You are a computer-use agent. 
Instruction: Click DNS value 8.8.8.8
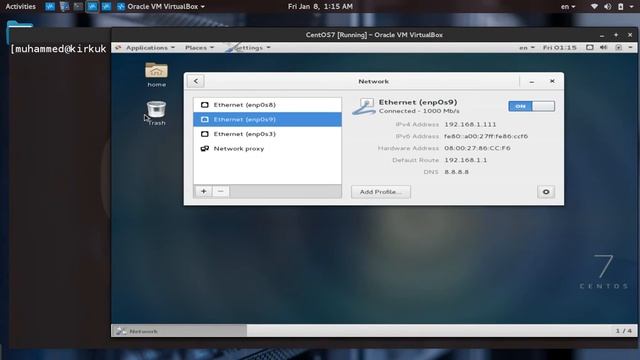pyautogui.click(x=456, y=172)
